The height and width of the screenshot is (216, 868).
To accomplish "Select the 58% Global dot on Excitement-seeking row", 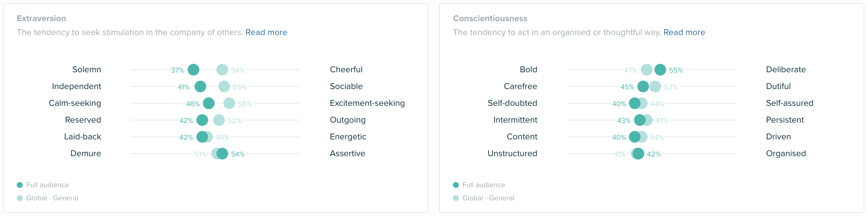I will pyautogui.click(x=229, y=103).
